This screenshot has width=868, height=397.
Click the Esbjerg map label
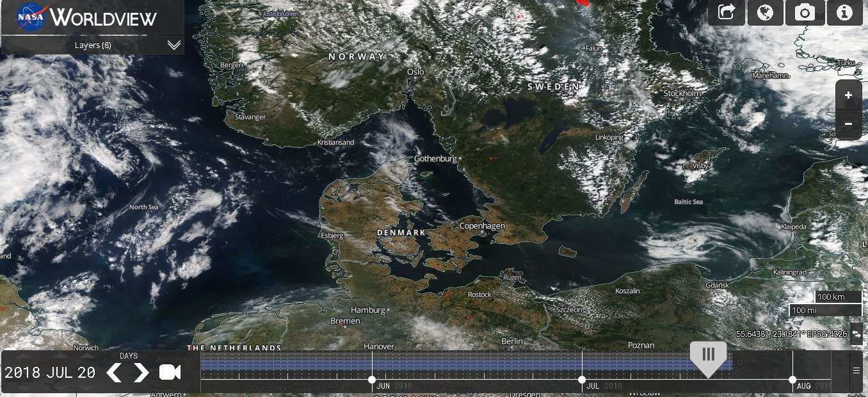331,236
